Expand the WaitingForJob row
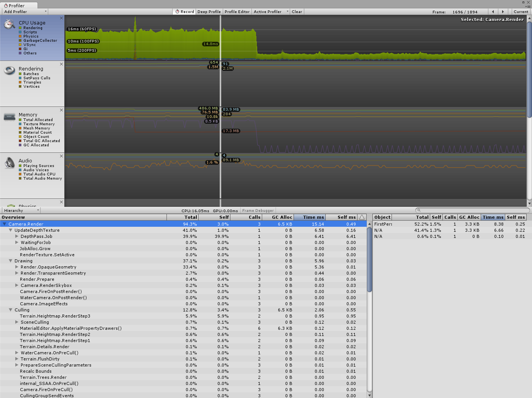532x398 pixels. pyautogui.click(x=17, y=242)
